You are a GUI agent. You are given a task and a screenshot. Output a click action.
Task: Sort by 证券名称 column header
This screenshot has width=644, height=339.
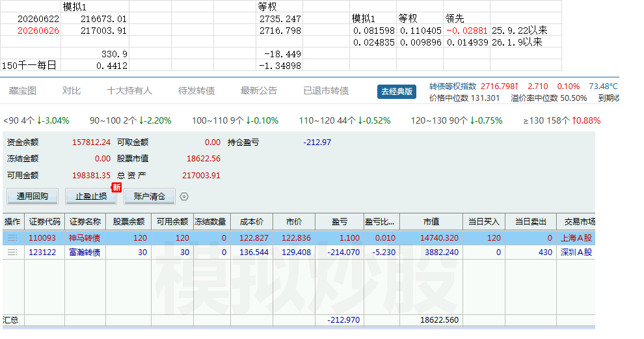point(85,222)
